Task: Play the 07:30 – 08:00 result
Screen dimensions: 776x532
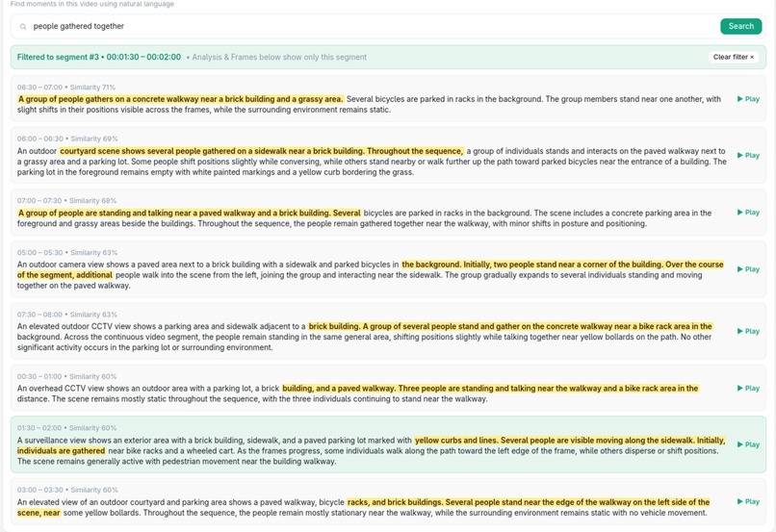Action: point(748,331)
